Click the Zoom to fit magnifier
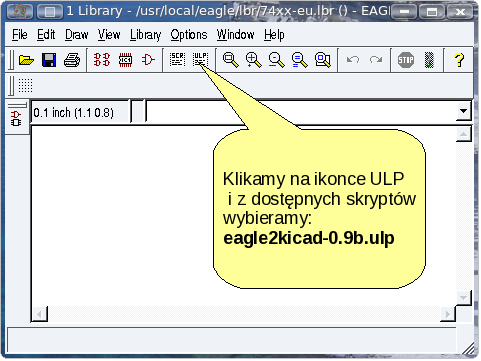The image size is (481, 361). [230, 60]
